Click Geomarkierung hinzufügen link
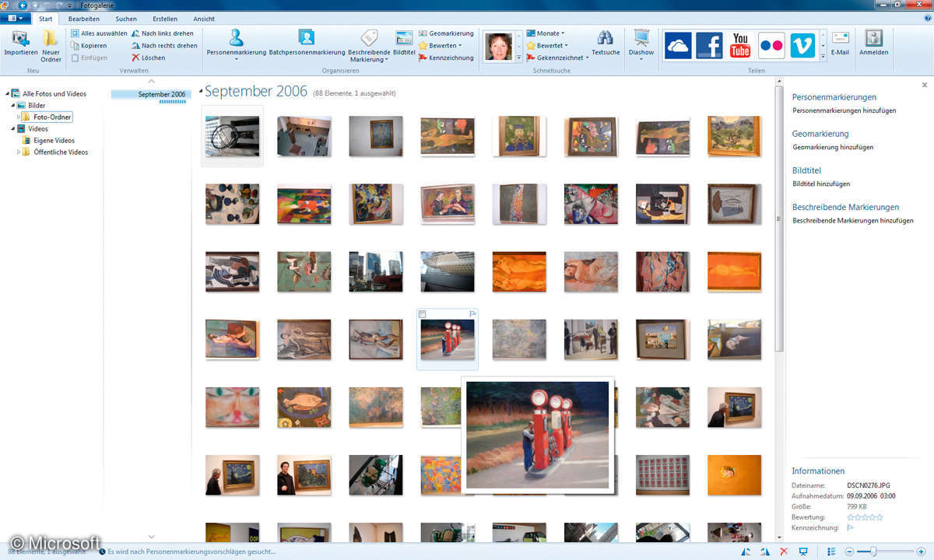 (833, 147)
